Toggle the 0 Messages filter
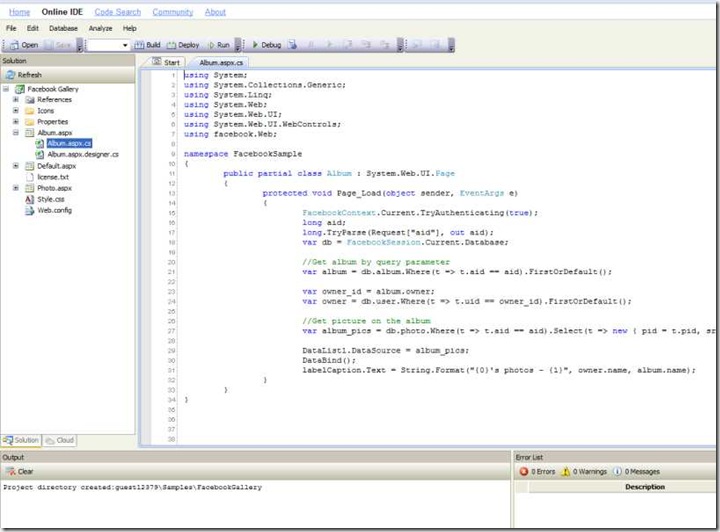This screenshot has height=532, width=720. (636, 471)
